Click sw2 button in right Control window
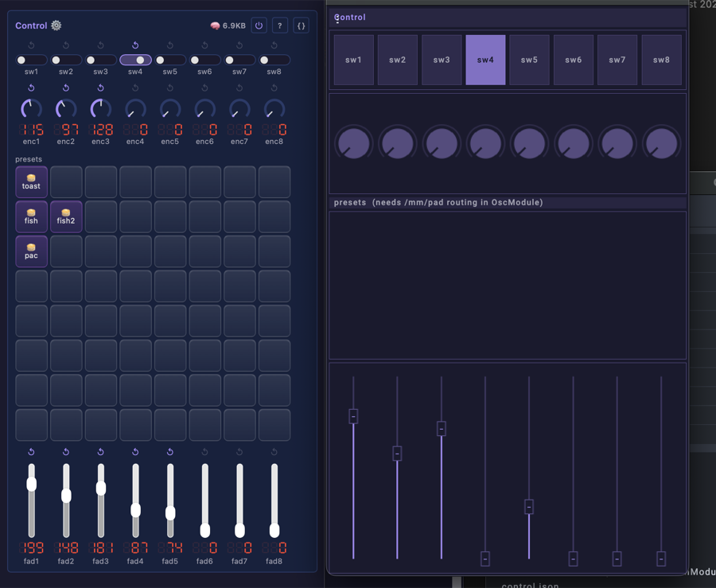The height and width of the screenshot is (588, 716). coord(397,60)
